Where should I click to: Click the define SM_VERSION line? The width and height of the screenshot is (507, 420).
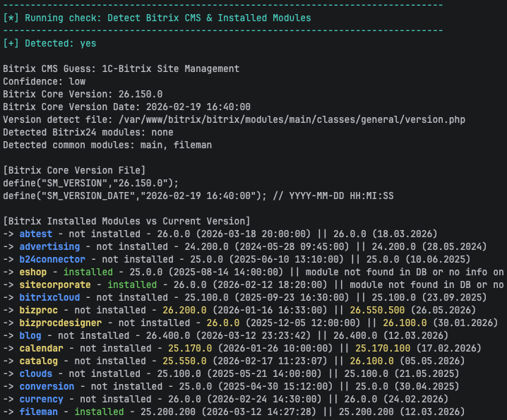tap(91, 183)
